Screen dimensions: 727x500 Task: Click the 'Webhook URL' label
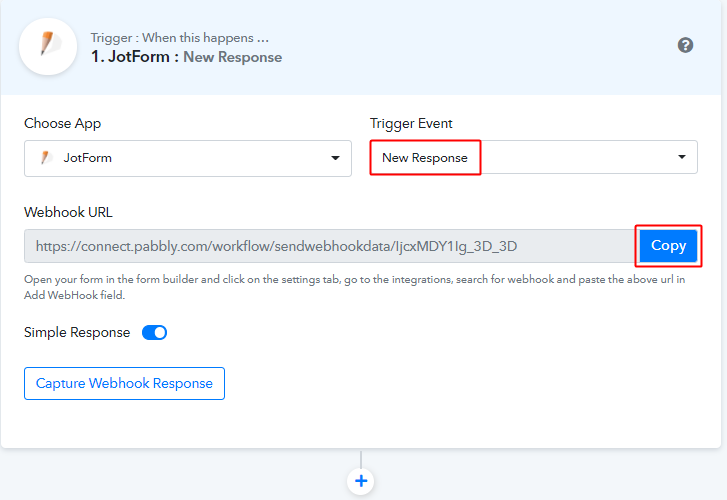(x=68, y=212)
